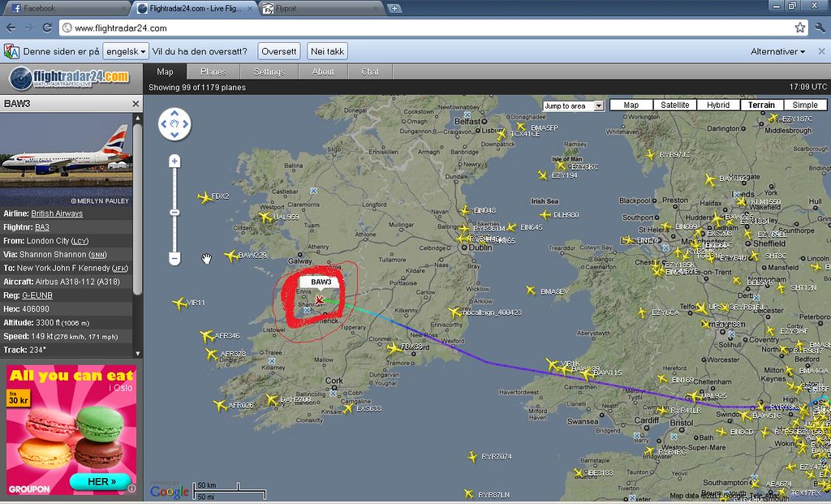Switch map type to Map
831x504 pixels.
[x=631, y=105]
